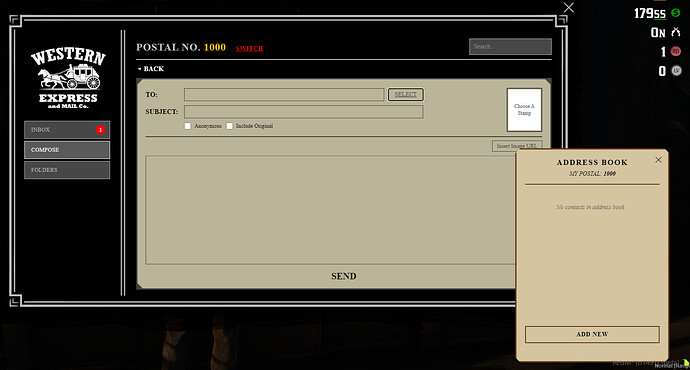Click the Switch postal number link
This screenshot has width=690, height=370.
click(x=250, y=48)
